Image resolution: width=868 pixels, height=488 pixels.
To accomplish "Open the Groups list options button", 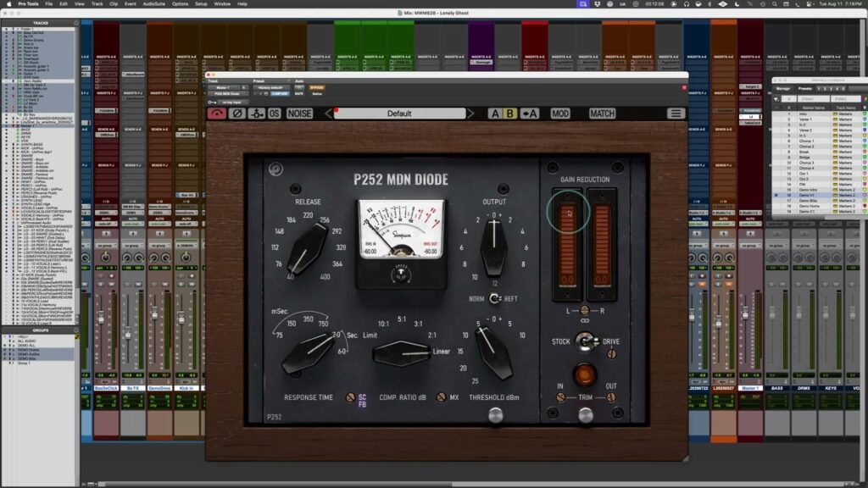I will pyautogui.click(x=76, y=330).
